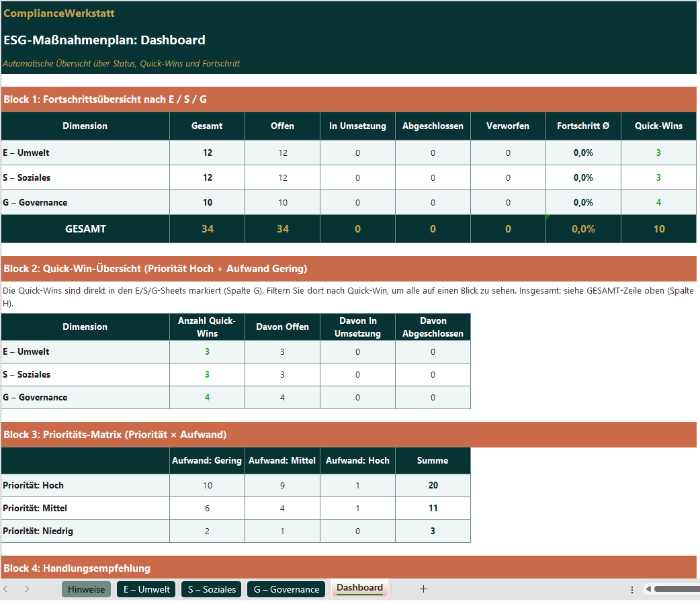Screen dimensions: 700x602
Task: Select the Quick-Wins column header in Block 1
Action: (658, 126)
